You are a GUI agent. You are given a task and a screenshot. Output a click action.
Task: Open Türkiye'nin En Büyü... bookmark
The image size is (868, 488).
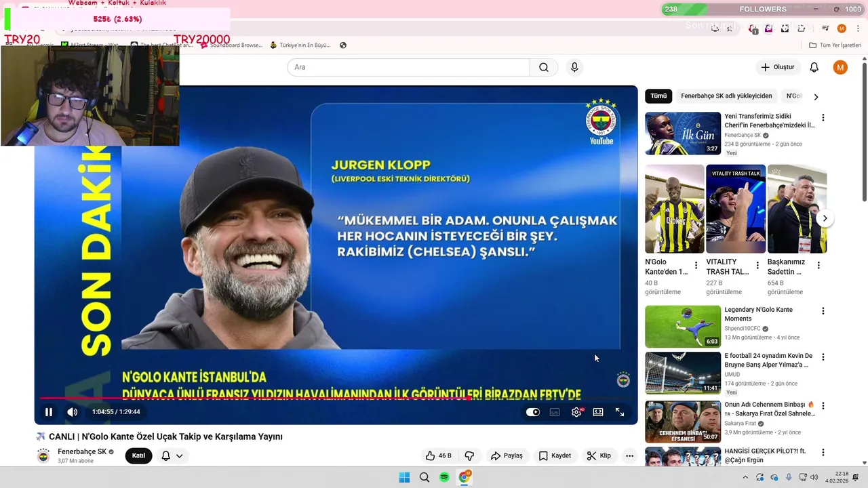pos(300,45)
